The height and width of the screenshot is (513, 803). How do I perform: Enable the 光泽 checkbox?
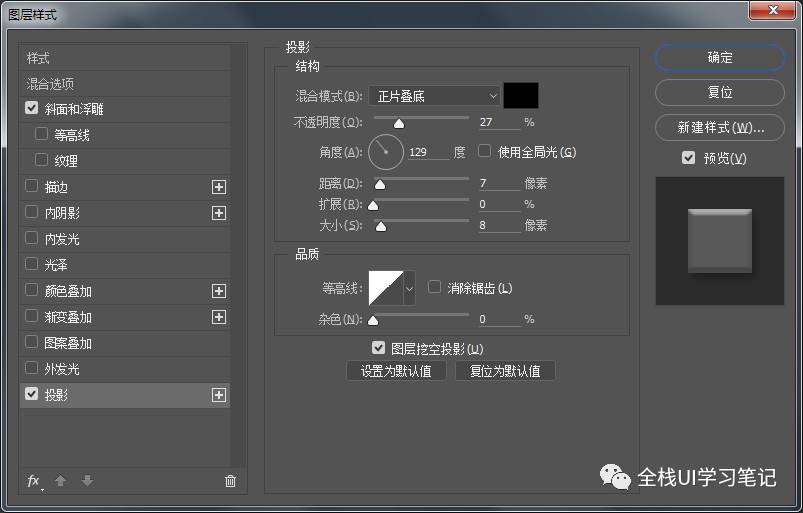(x=32, y=264)
